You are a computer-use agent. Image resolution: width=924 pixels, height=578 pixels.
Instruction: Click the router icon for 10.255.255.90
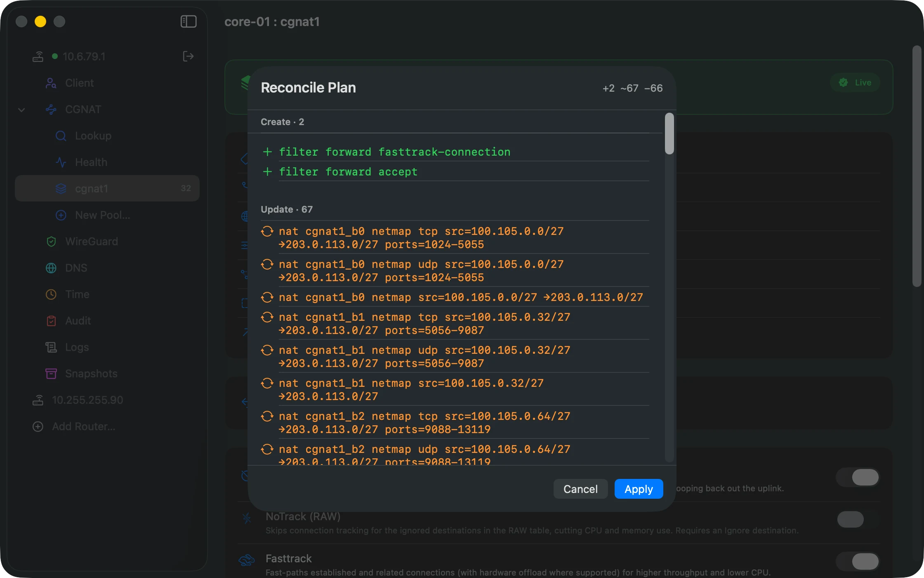(x=38, y=400)
